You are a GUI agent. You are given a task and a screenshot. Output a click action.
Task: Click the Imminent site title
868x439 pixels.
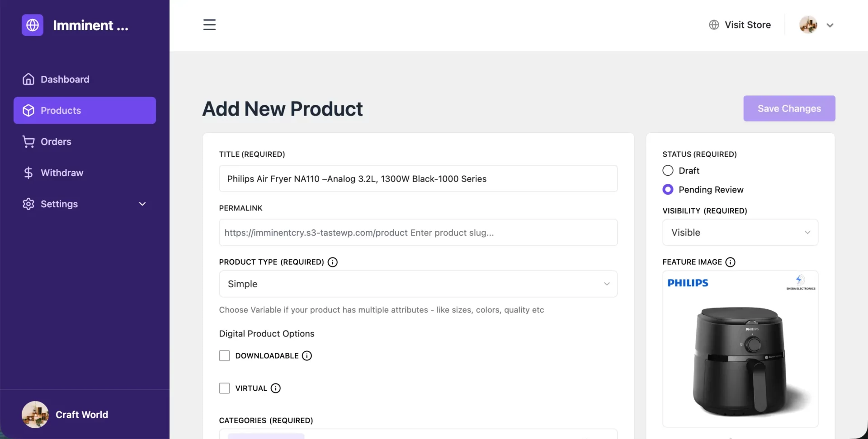90,25
